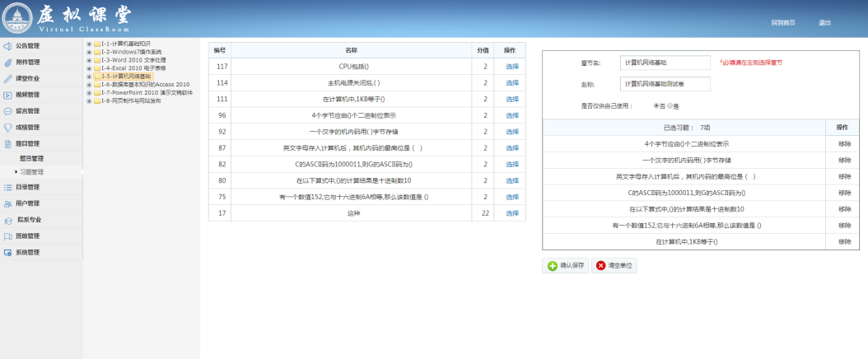Click the 视频管理 play icon

pyautogui.click(x=7, y=95)
